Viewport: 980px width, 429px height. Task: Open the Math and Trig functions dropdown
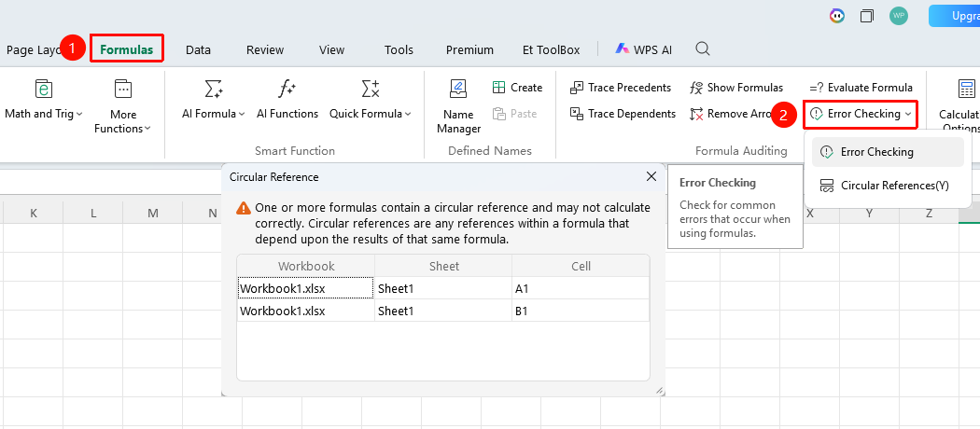coord(43,100)
